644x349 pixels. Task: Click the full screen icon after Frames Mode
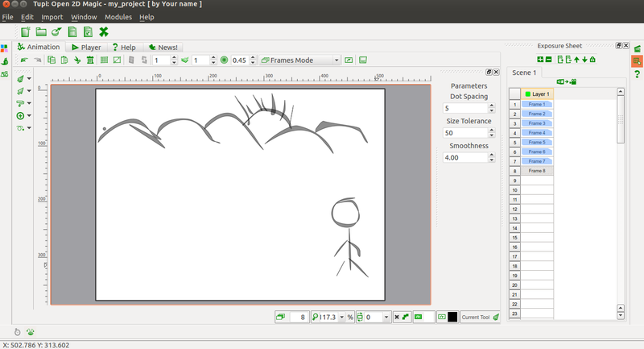[349, 60]
